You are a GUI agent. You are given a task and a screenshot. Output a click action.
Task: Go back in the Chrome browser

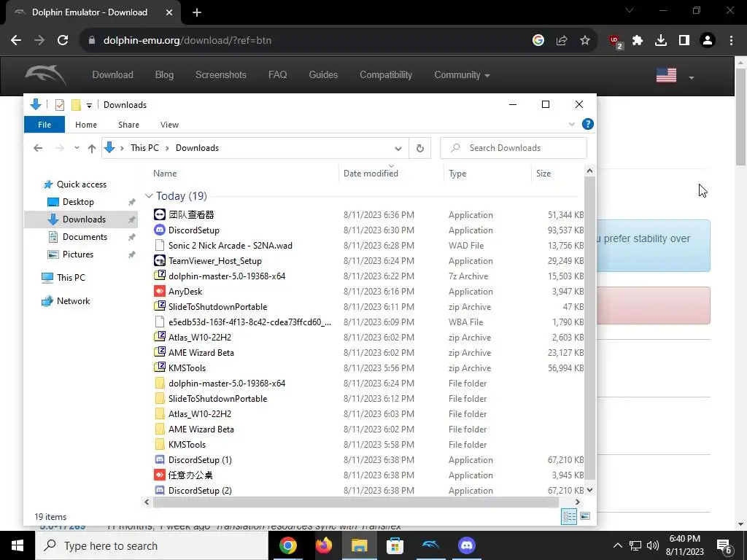click(x=16, y=41)
